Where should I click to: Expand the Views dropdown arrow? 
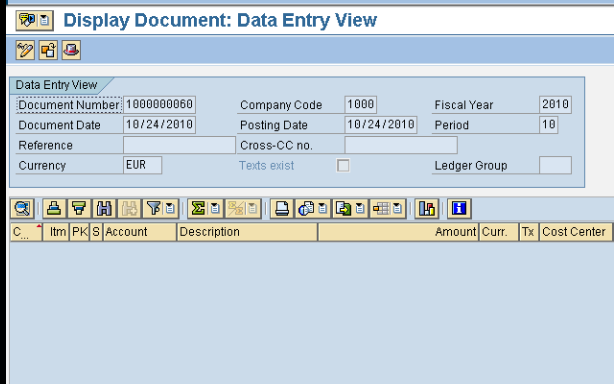(x=323, y=208)
